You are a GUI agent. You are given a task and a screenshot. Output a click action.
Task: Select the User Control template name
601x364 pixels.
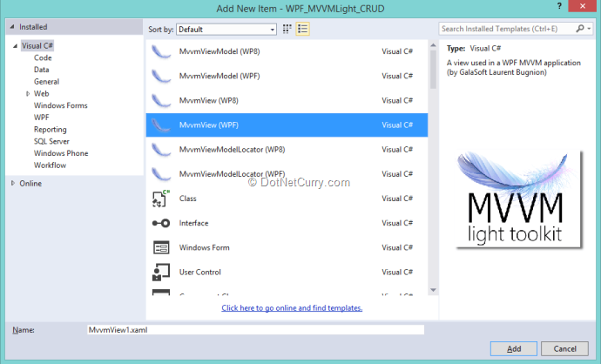(x=200, y=272)
